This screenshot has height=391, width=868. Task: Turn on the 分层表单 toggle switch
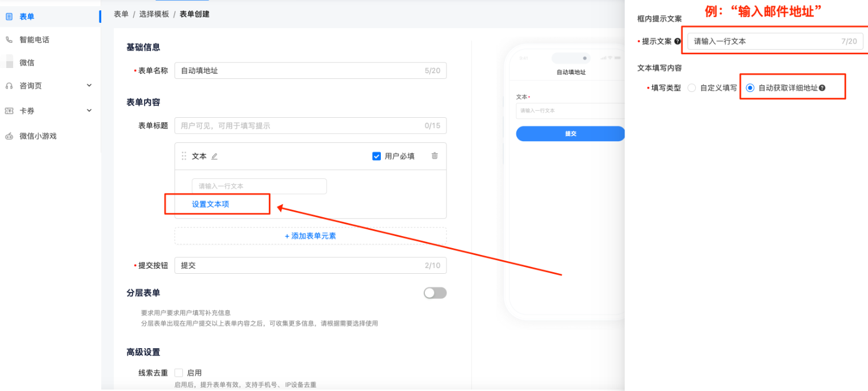[x=435, y=293]
